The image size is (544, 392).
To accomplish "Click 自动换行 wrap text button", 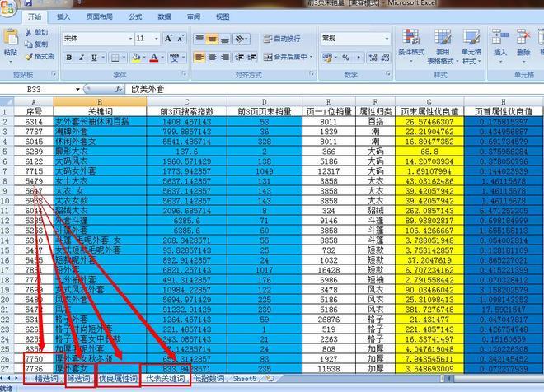I will 282,39.
